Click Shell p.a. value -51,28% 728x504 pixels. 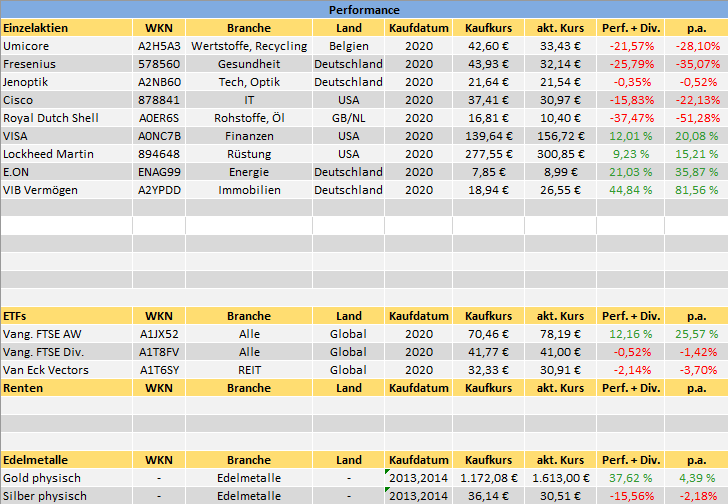point(696,118)
